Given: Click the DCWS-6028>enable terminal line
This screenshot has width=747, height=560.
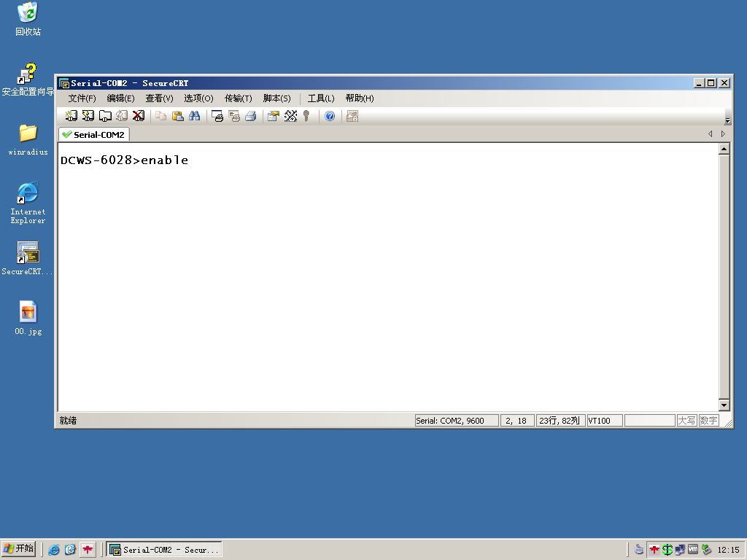Looking at the screenshot, I should tap(124, 160).
